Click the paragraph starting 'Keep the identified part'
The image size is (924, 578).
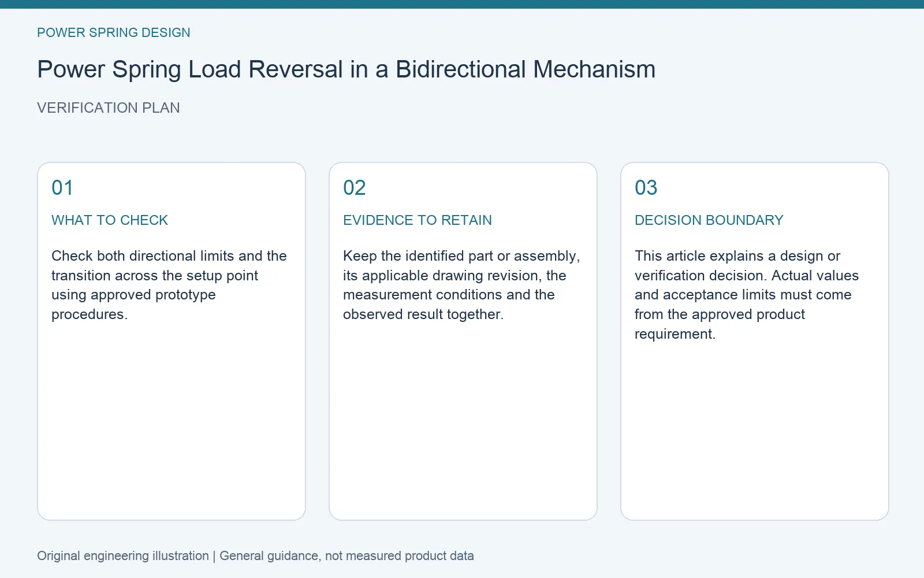pos(461,285)
